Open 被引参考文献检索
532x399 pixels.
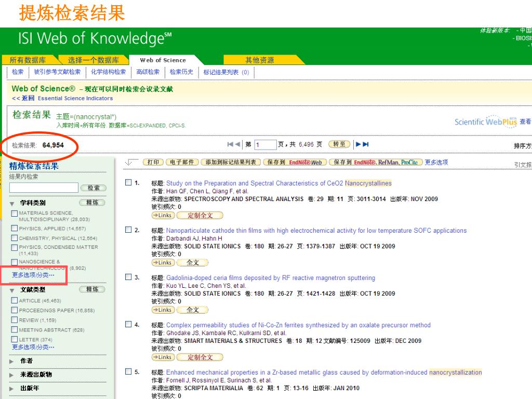click(57, 72)
